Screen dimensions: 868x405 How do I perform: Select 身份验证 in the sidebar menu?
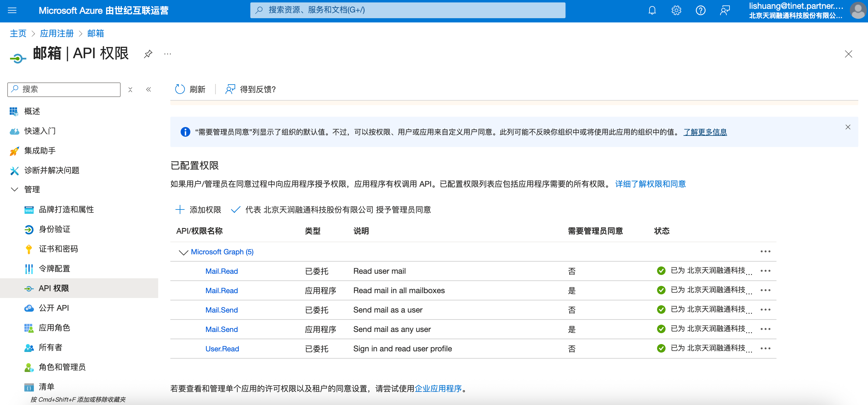tap(54, 229)
